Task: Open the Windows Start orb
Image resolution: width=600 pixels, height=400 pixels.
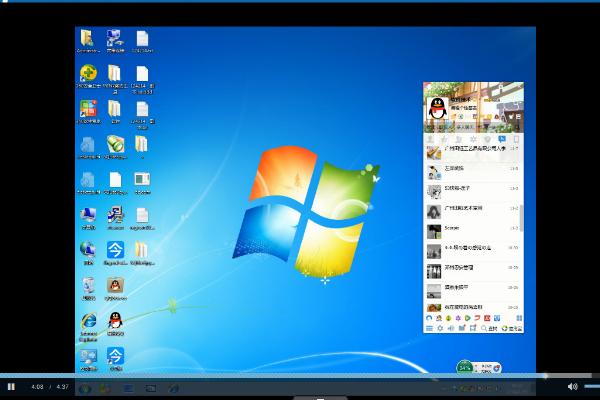Action: click(85, 389)
